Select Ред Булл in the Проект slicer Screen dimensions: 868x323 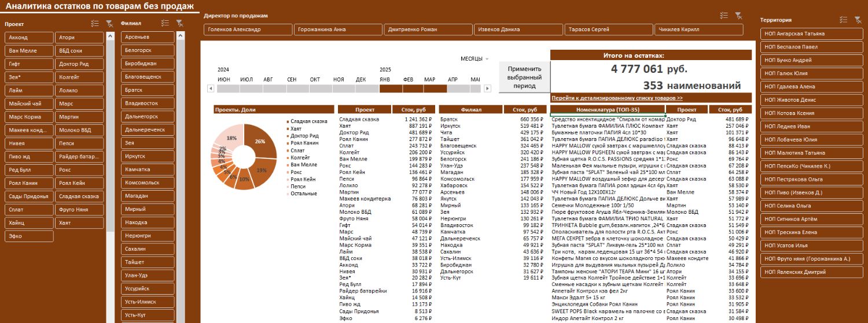[x=29, y=170]
